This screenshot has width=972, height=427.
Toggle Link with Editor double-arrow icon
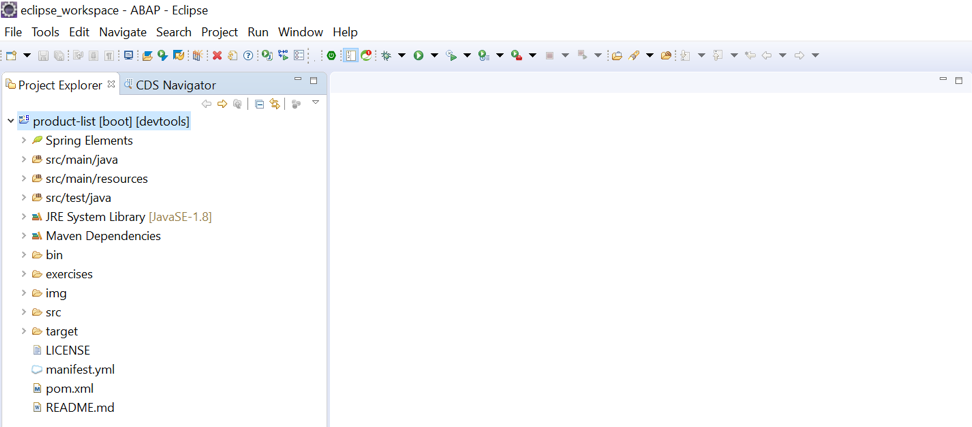coord(273,103)
